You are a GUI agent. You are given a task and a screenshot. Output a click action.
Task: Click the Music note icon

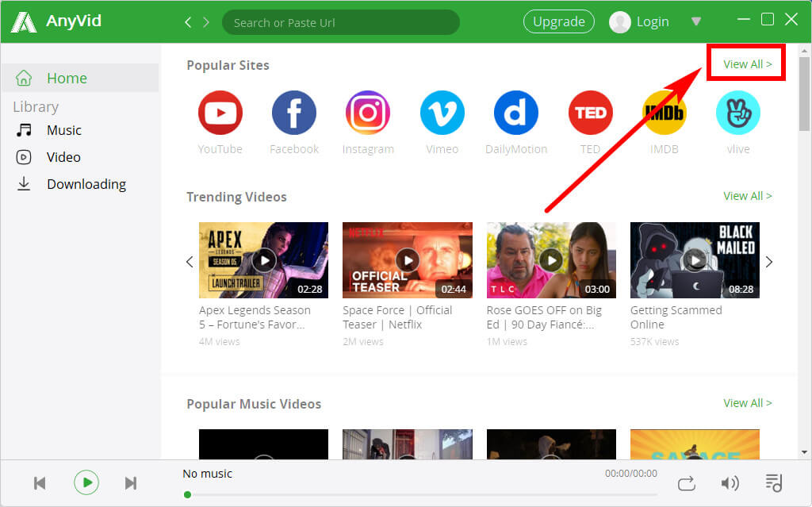(x=24, y=130)
